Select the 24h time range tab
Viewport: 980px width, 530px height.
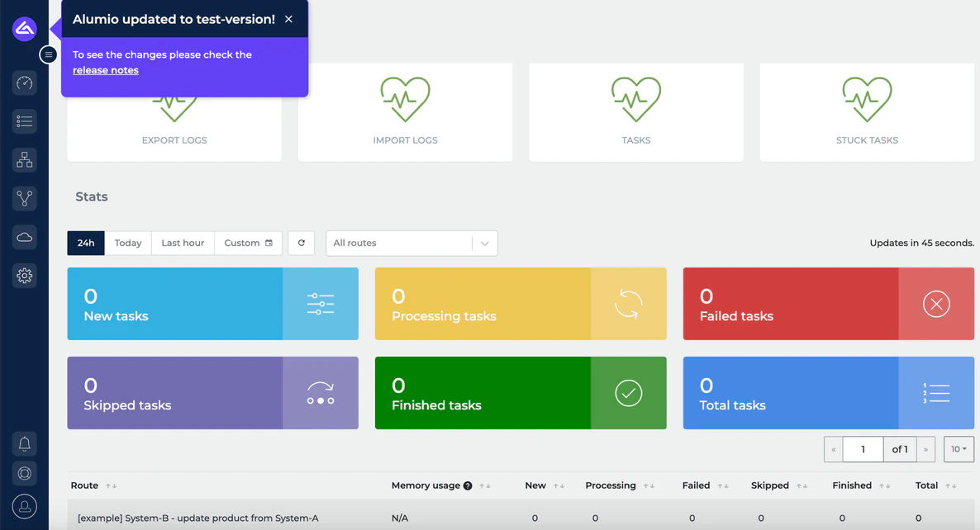click(86, 243)
